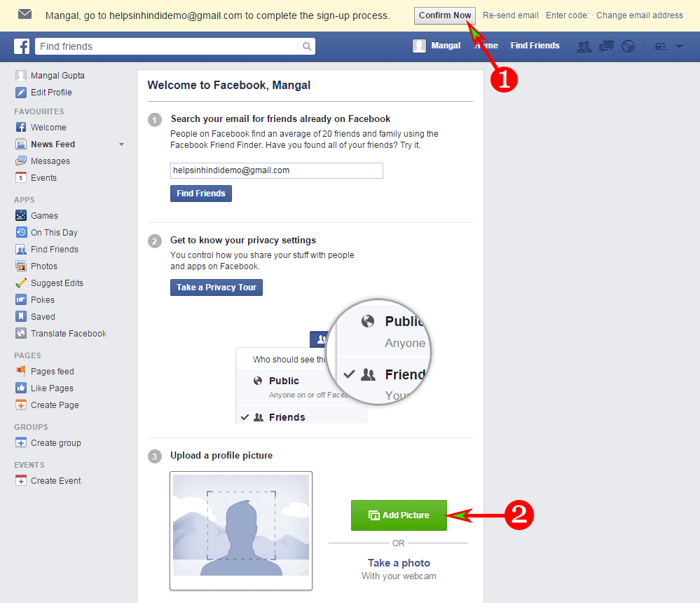Click Create Page in sidebar

click(x=47, y=405)
